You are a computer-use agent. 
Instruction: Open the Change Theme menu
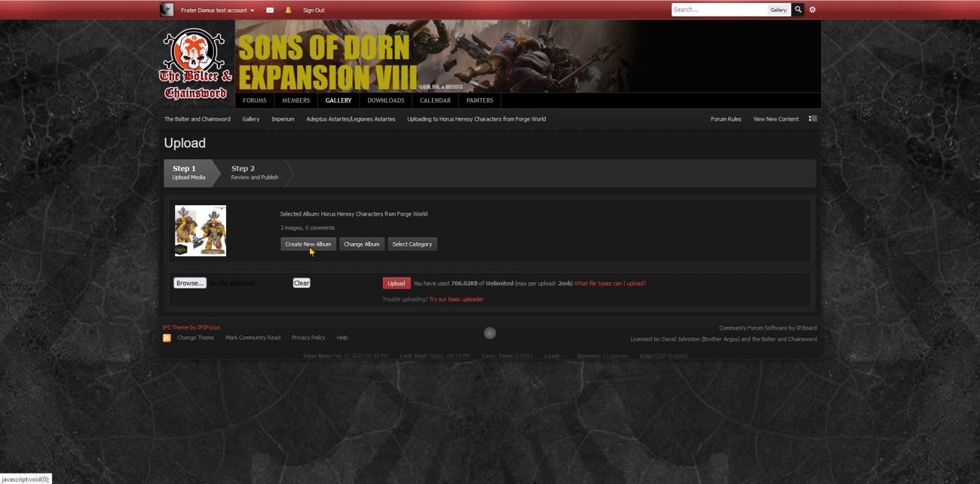tap(195, 338)
